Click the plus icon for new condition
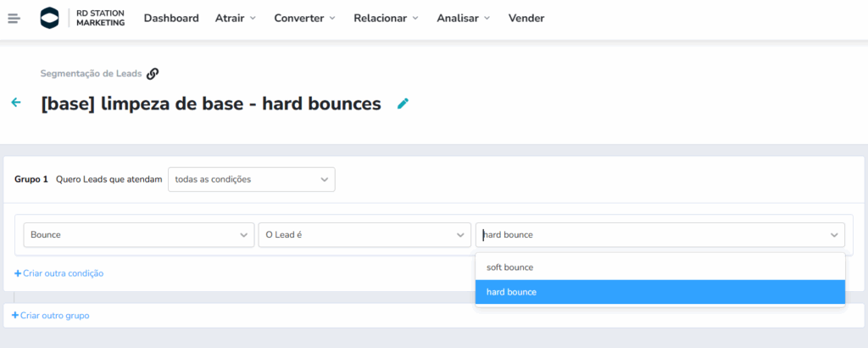 coord(17,273)
